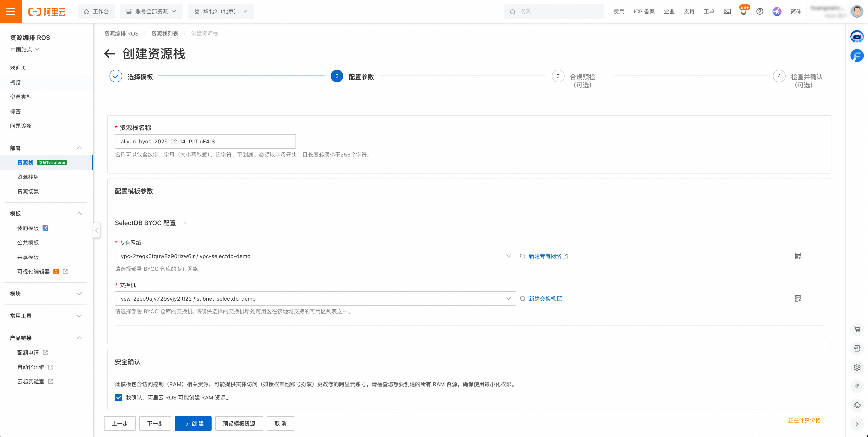Toggle the RAM resource confirmation checkbox

(x=119, y=398)
